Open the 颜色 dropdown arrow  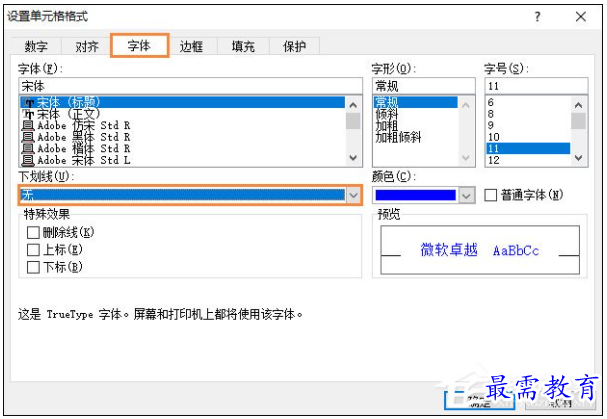[466, 195]
